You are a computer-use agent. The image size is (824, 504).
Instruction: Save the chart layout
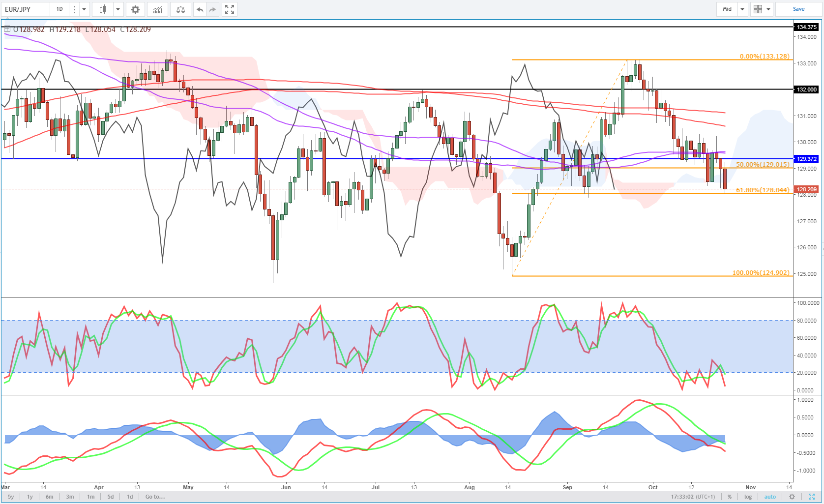coord(798,9)
